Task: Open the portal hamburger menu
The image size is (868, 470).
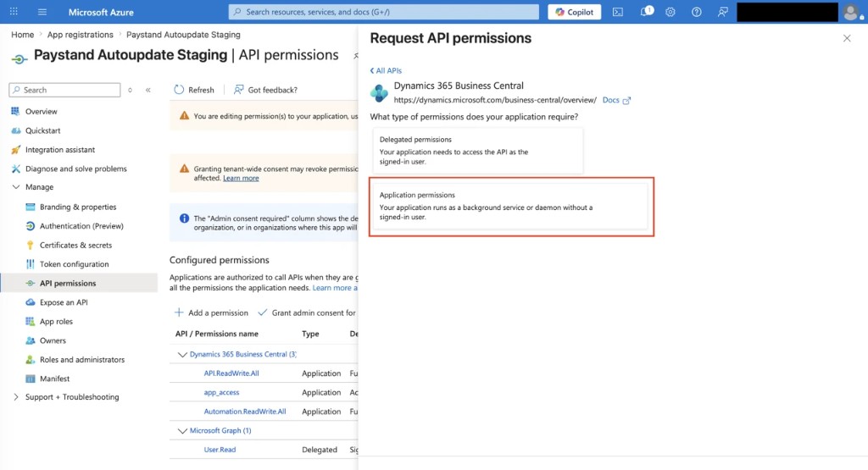Action: [42, 12]
